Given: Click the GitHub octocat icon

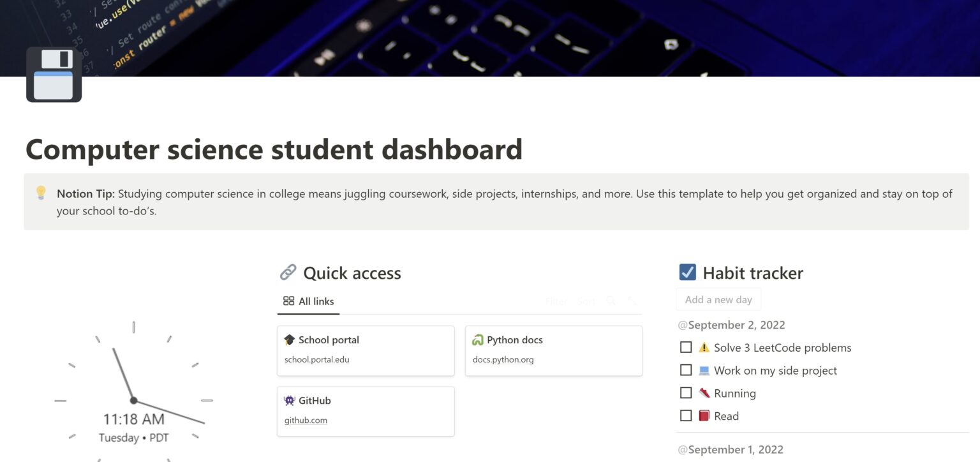Looking at the screenshot, I should (289, 400).
